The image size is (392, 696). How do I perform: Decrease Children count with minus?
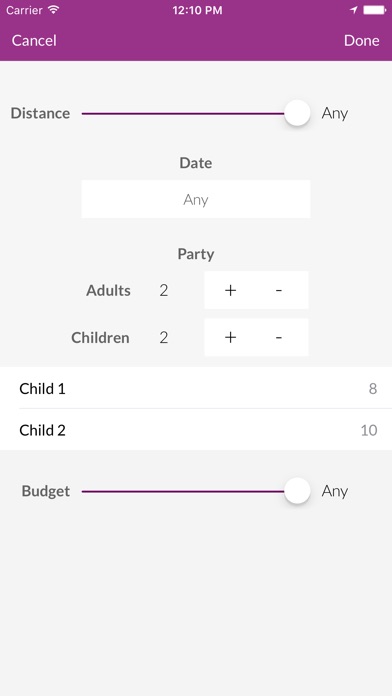pos(279,337)
